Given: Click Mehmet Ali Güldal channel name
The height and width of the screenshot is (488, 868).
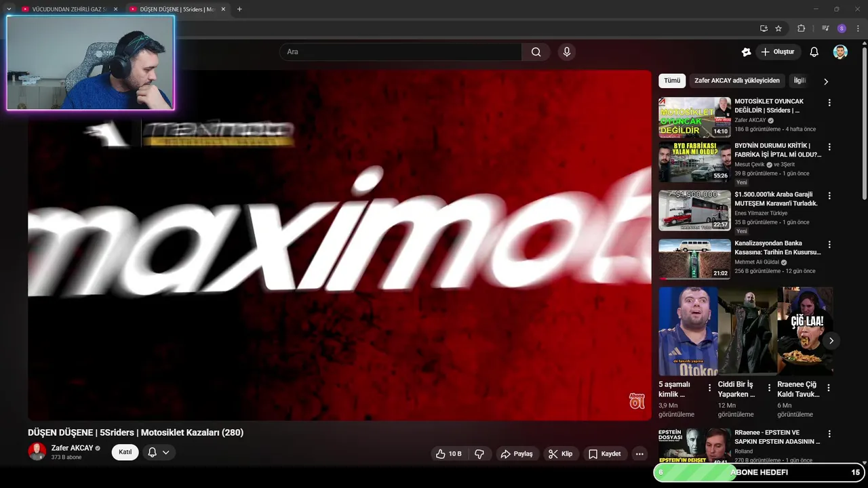Looking at the screenshot, I should tap(757, 262).
